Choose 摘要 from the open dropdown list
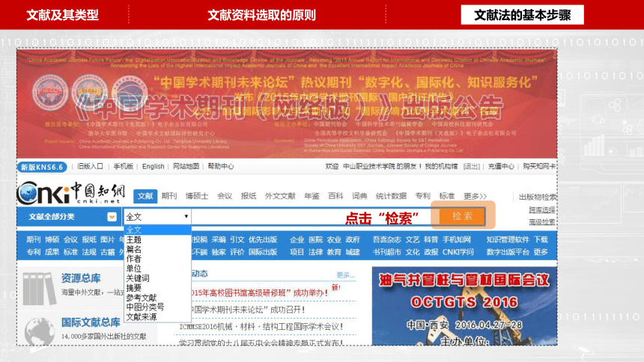This screenshot has width=644, height=362. point(134,288)
